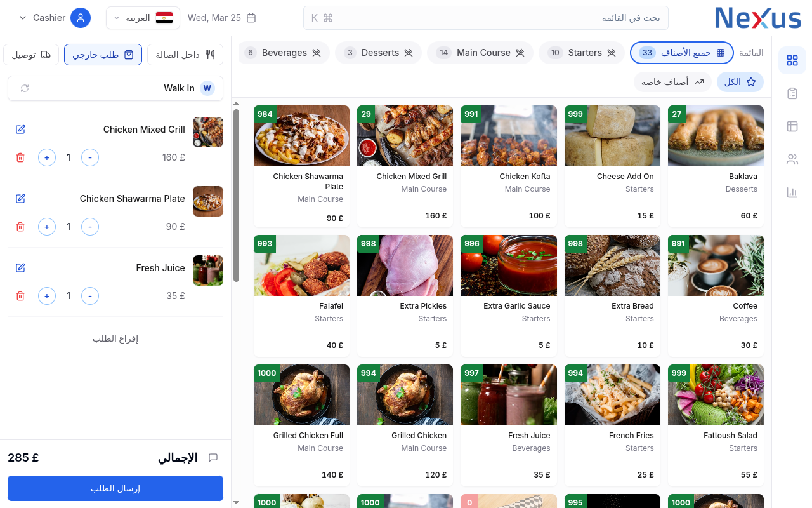
Task: Click the calendar icon beside the date
Action: (251, 18)
